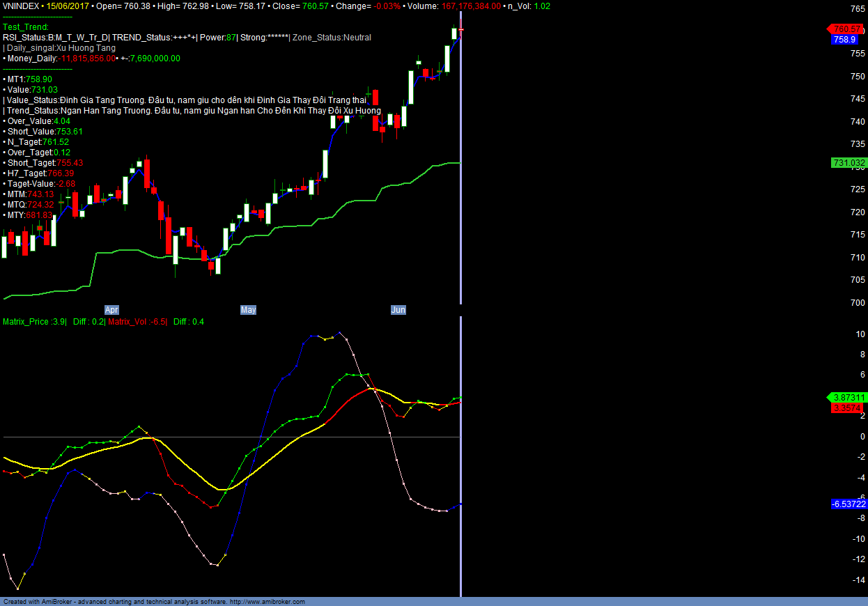Click the 15/06/2017 date in chart header
This screenshot has height=606, width=868.
[68, 6]
